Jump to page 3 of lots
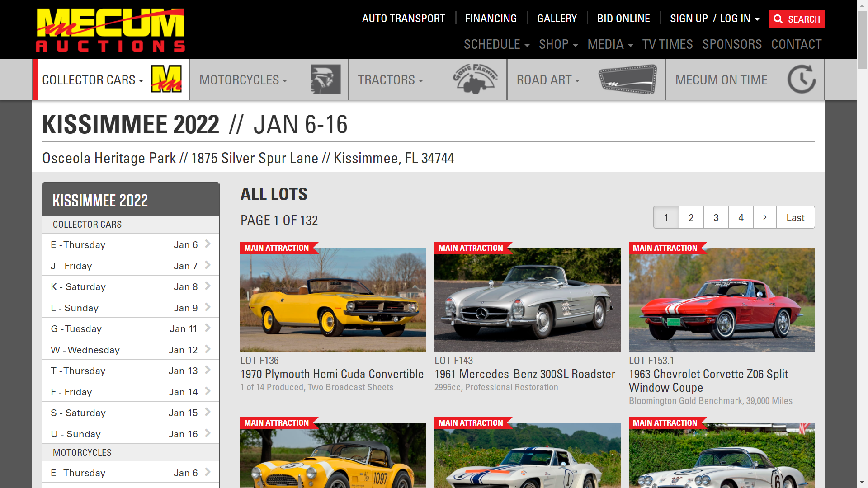Screen dimensions: 868x488 pos(716,217)
